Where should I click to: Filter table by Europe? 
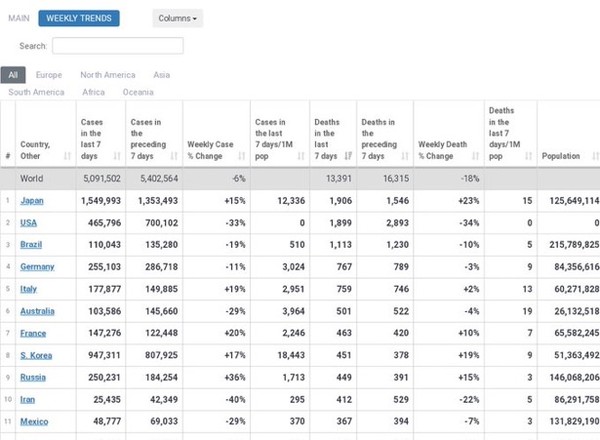[48, 74]
